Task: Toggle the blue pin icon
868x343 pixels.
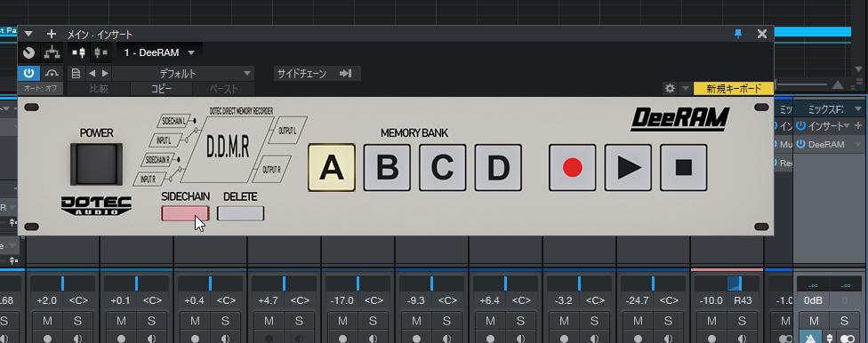Action: [738, 35]
